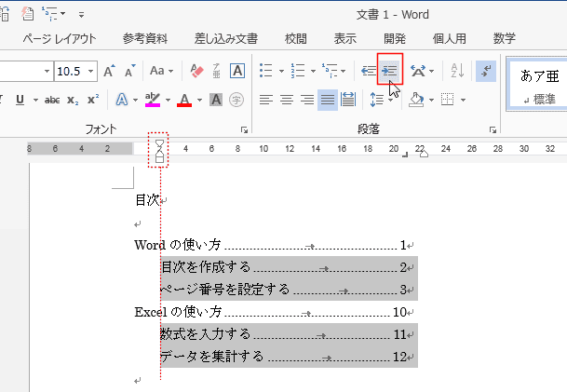Click the phonetic guide (ruby) icon
The image size is (567, 392).
pyautogui.click(x=216, y=71)
